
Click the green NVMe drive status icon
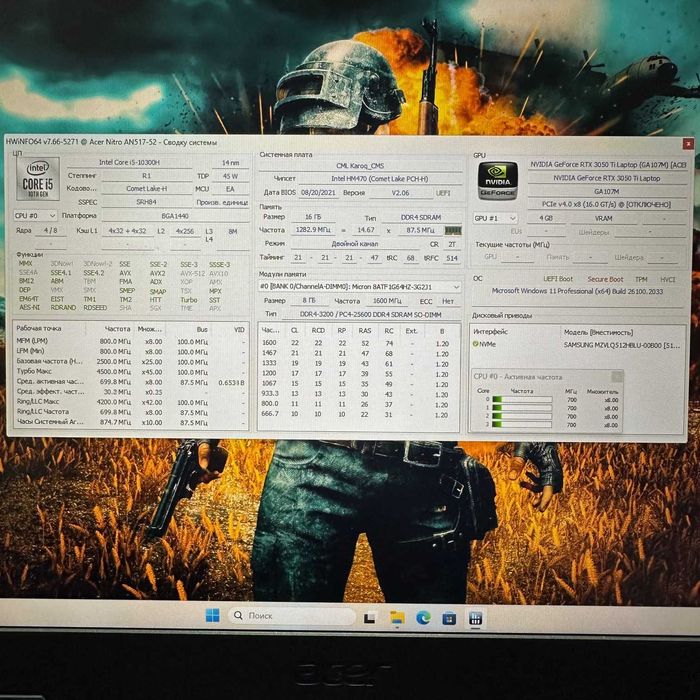475,344
